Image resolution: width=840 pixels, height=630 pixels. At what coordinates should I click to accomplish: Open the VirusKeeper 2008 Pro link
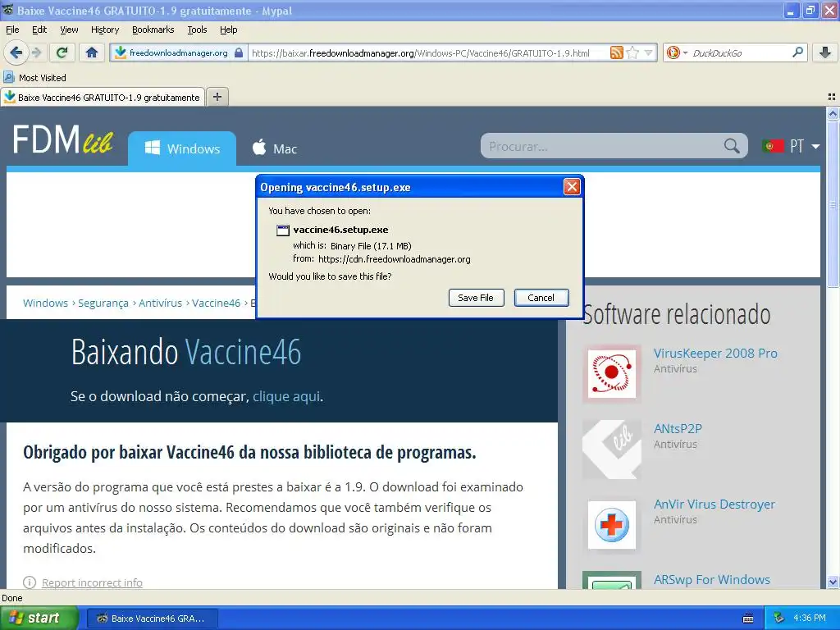(x=715, y=353)
